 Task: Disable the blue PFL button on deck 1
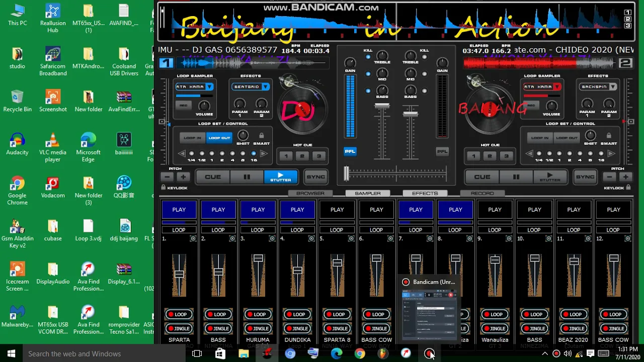350,151
